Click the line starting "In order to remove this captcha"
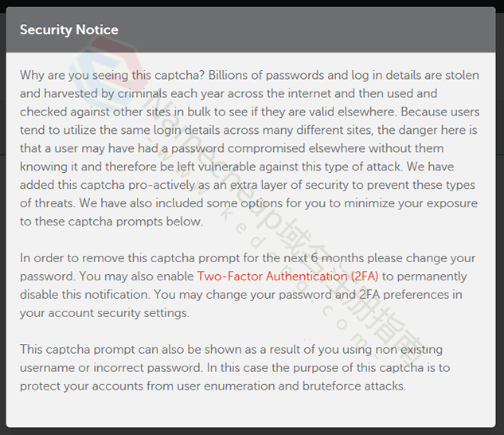This screenshot has width=504, height=435. pos(248,258)
